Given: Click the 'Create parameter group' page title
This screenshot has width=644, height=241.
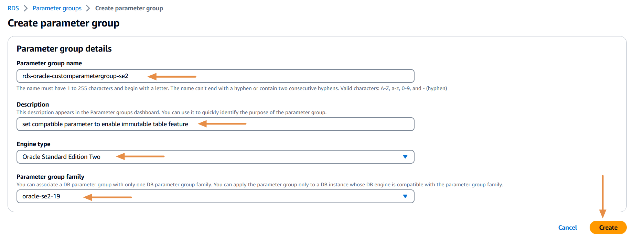Looking at the screenshot, I should click(64, 23).
